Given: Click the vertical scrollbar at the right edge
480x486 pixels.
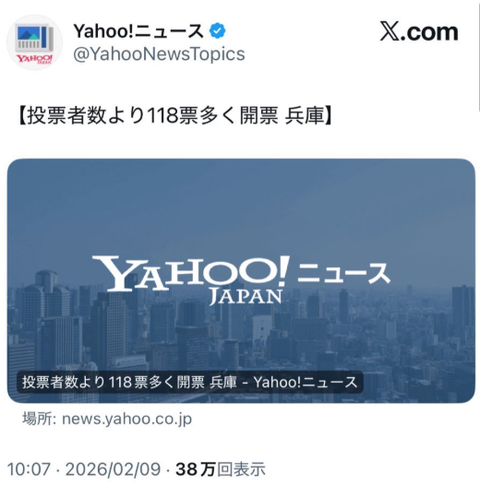Looking at the screenshot, I should tap(478, 57).
